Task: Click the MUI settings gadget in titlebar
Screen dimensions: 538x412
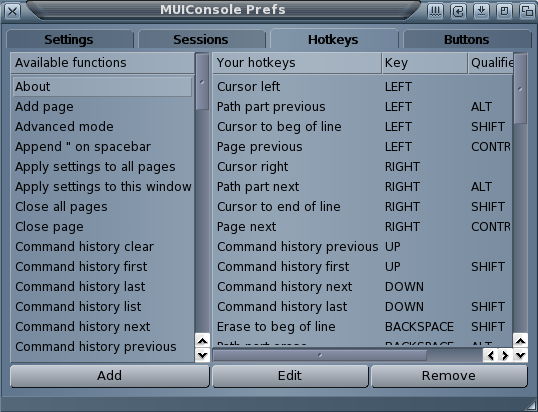Action: point(435,11)
